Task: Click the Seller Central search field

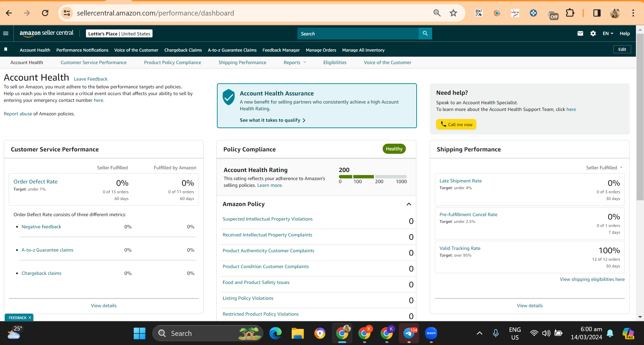Action: coord(358,33)
